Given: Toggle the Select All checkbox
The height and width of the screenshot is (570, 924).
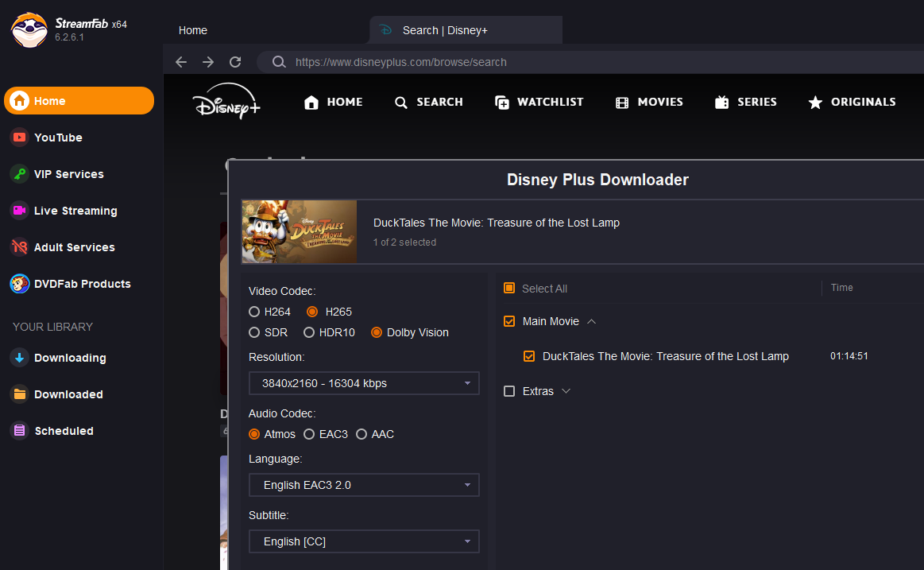Looking at the screenshot, I should click(509, 289).
